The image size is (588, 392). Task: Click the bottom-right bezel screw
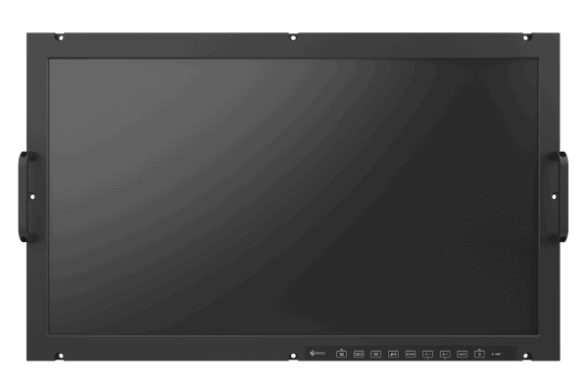tap(529, 353)
